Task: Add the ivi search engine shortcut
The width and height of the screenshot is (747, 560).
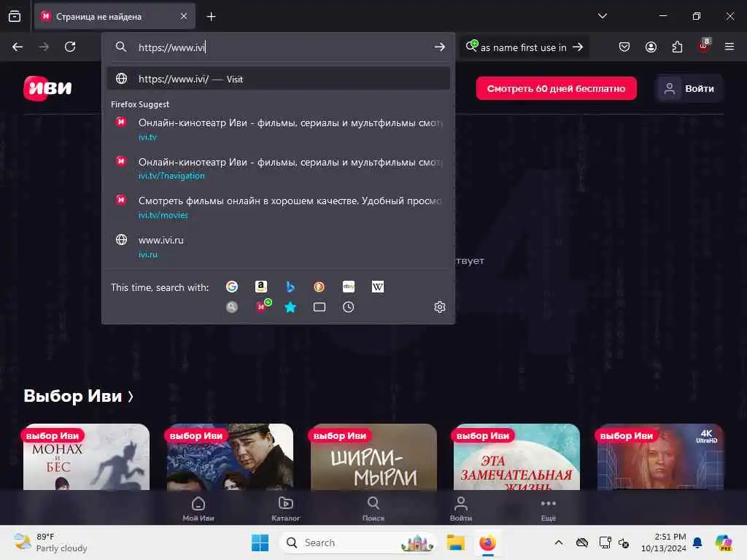Action: point(263,306)
